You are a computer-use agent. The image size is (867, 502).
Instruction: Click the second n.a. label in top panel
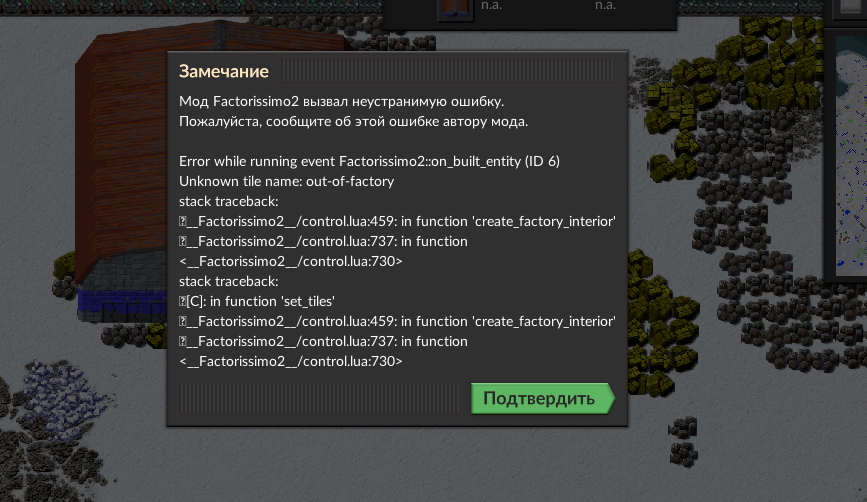pyautogui.click(x=605, y=6)
